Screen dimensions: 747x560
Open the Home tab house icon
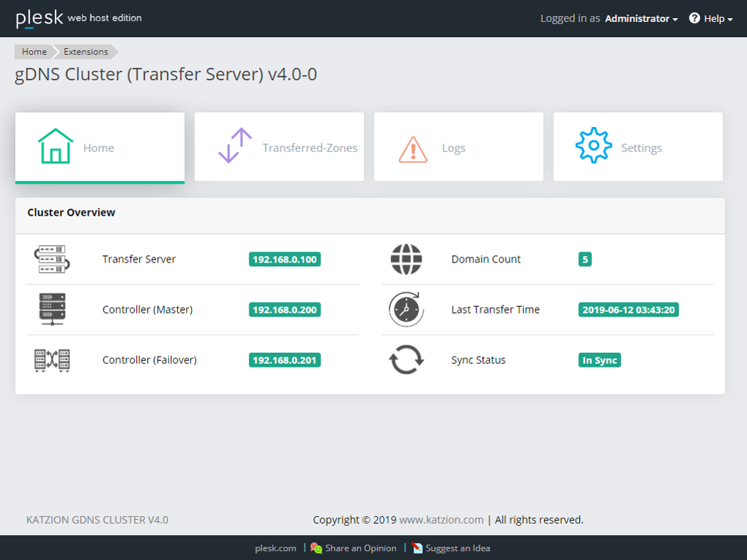pos(55,146)
